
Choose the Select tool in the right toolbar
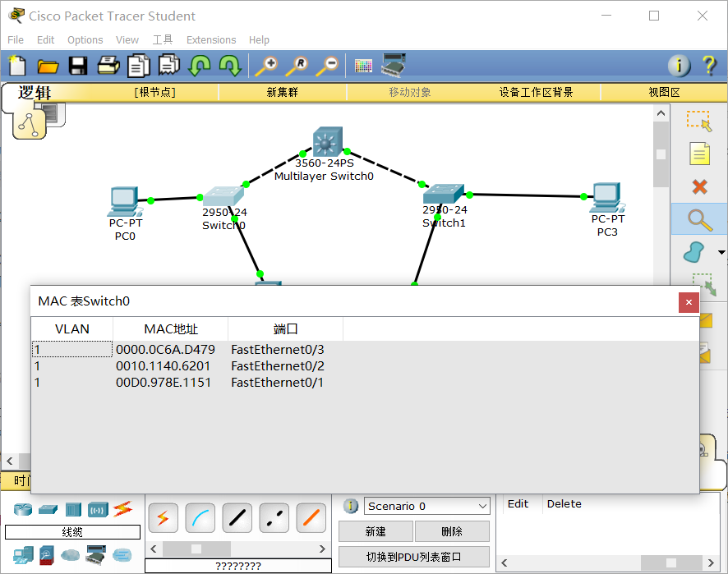[699, 121]
